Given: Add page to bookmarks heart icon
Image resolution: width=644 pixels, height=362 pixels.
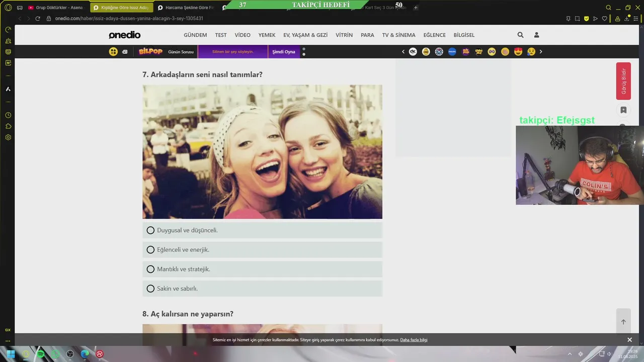Looking at the screenshot, I should [604, 19].
